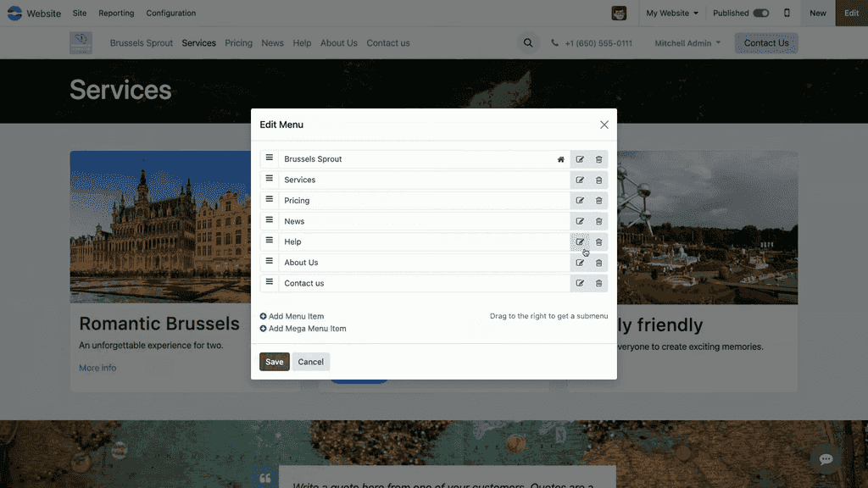Click trash icon next to Contact us
Screen dimensions: 868x488
pyautogui.click(x=598, y=284)
